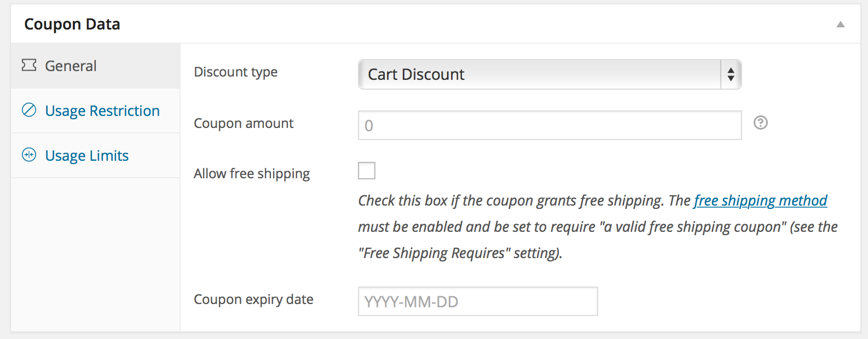Follow the free shipping method link
This screenshot has width=868, height=339.
761,201
